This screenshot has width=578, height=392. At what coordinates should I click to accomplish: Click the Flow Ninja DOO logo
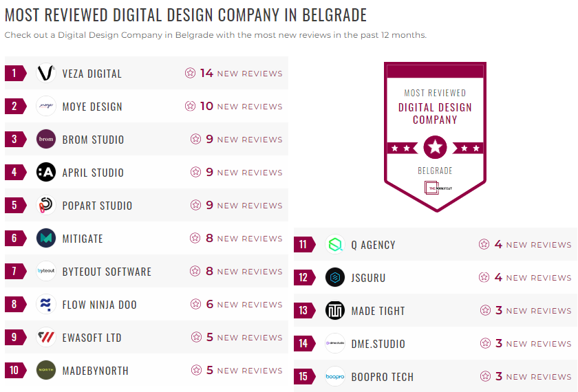46,305
